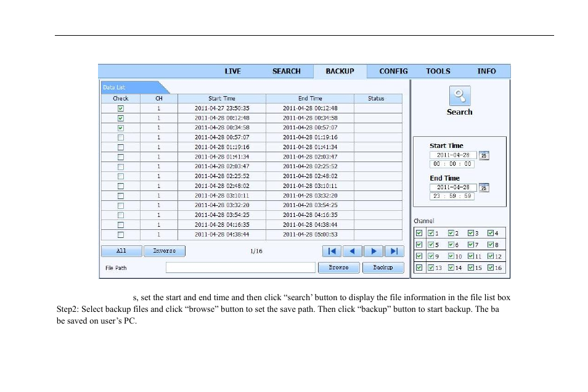Screen dimensions: 588x392
Task: Check the file starting 2011-04-28 02:03:47
Action: 120,166
